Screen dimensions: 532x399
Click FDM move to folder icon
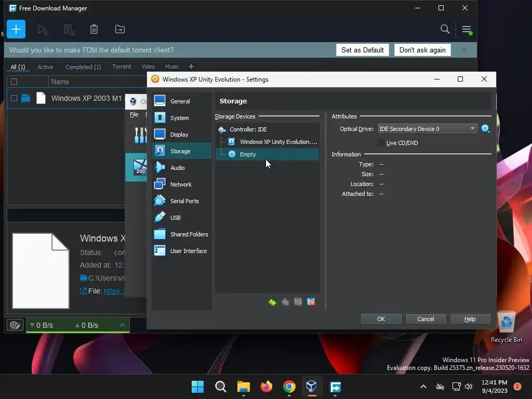[120, 30]
